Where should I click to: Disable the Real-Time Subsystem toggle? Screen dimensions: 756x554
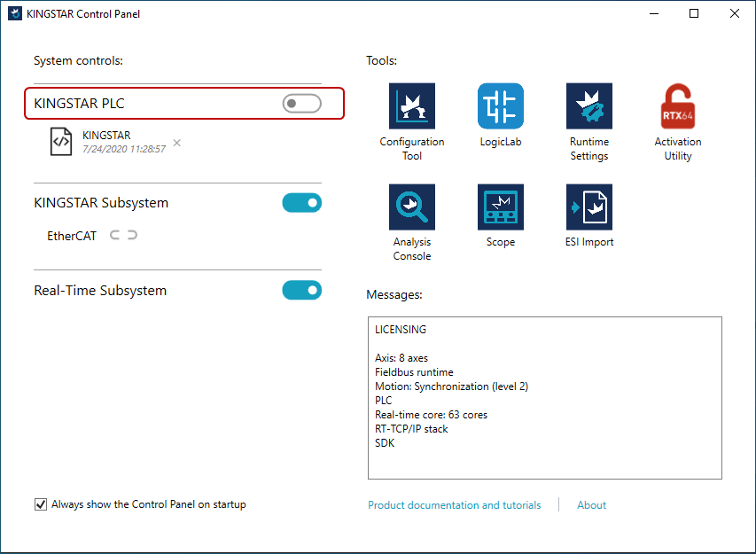click(301, 291)
